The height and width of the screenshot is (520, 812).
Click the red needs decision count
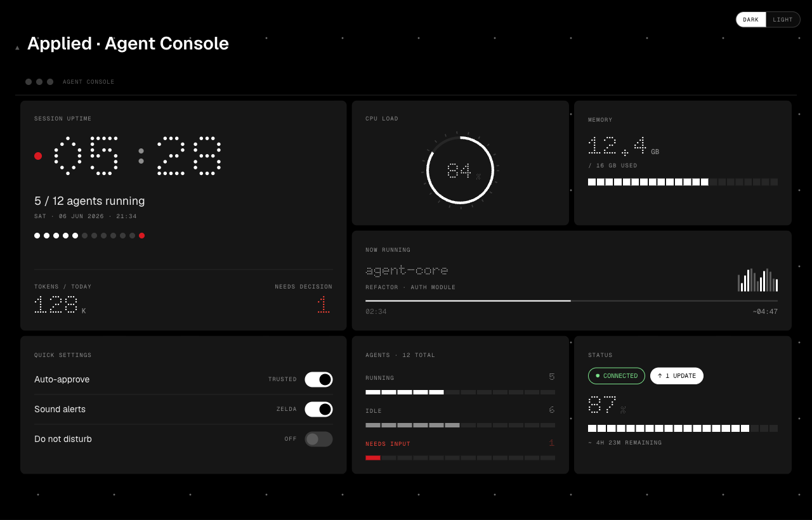point(323,304)
